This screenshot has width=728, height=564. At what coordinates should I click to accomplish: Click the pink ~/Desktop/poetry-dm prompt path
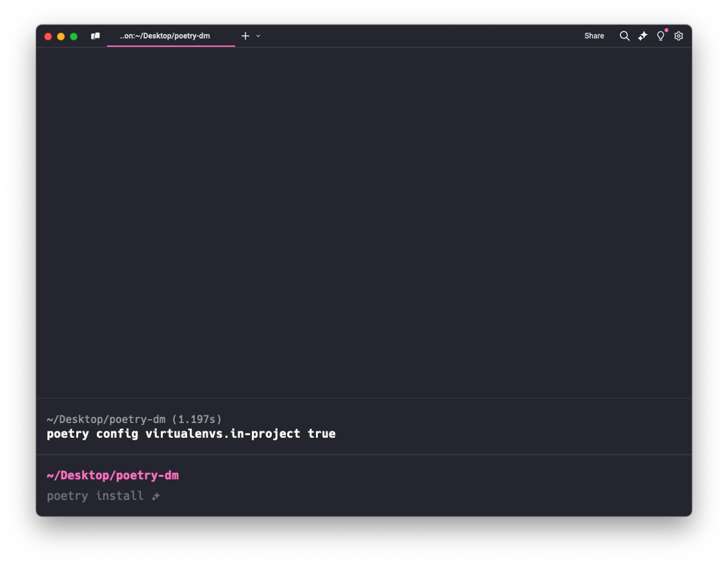pos(113,476)
